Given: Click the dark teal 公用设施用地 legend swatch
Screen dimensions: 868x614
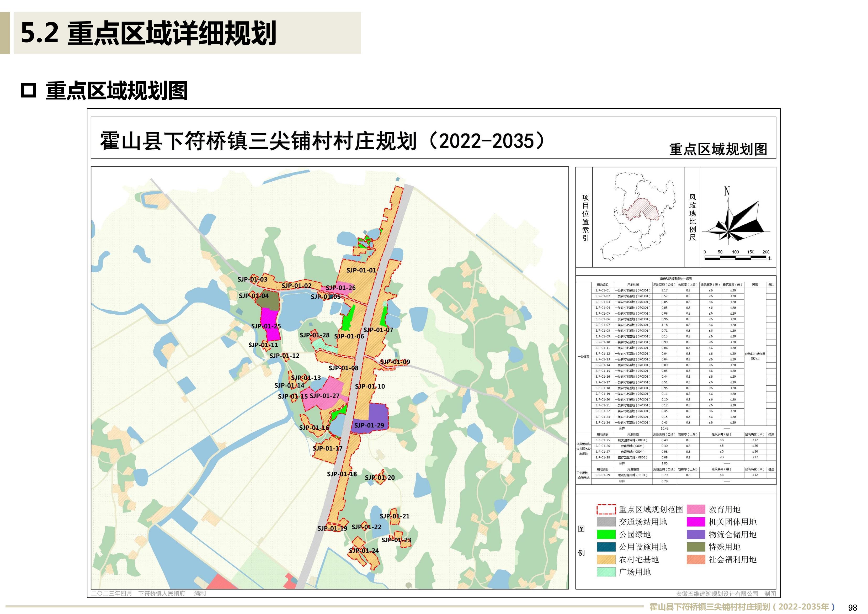Looking at the screenshot, I should coord(606,547).
